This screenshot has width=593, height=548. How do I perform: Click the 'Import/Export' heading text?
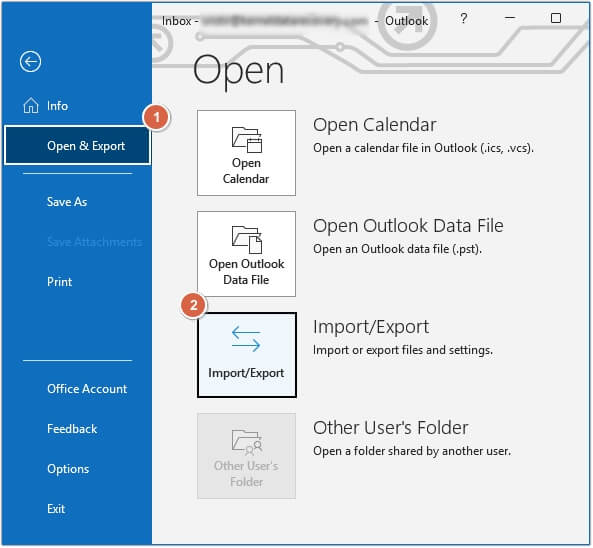coord(371,327)
